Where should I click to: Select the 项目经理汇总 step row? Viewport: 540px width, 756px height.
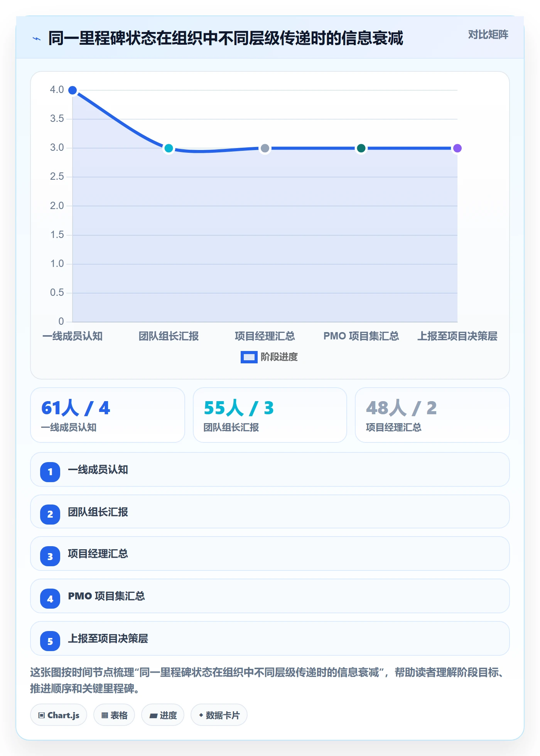[270, 554]
